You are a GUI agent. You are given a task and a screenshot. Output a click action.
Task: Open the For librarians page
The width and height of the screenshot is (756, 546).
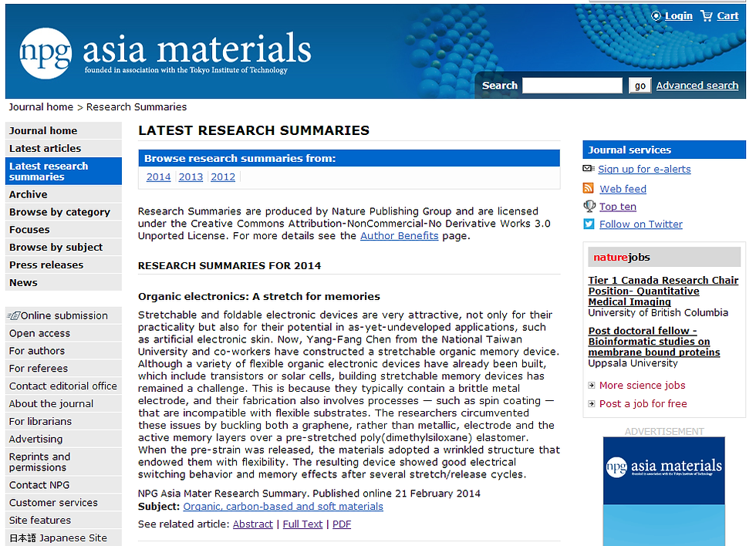(x=63, y=422)
